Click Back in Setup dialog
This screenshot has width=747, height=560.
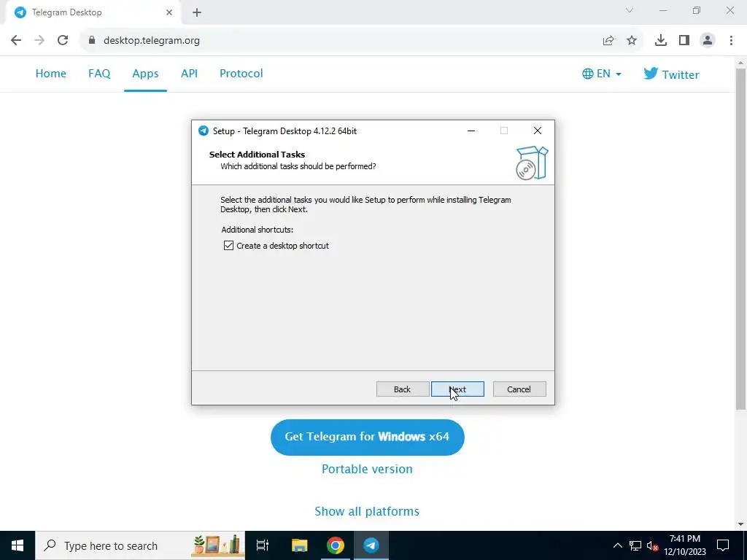click(x=403, y=389)
